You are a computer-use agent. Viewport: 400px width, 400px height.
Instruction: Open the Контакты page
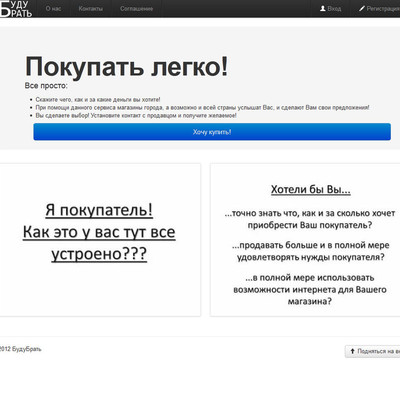coord(91,9)
